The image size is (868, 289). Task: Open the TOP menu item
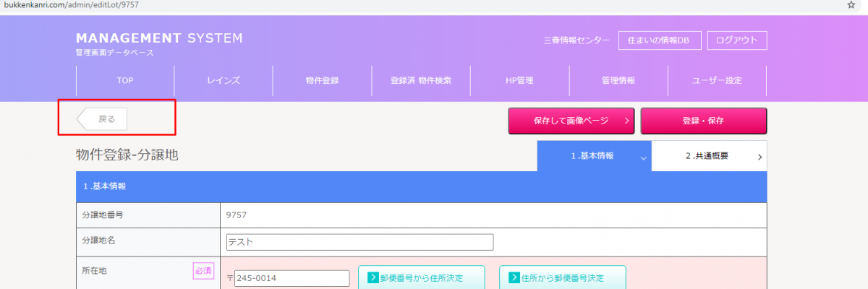coord(125,81)
